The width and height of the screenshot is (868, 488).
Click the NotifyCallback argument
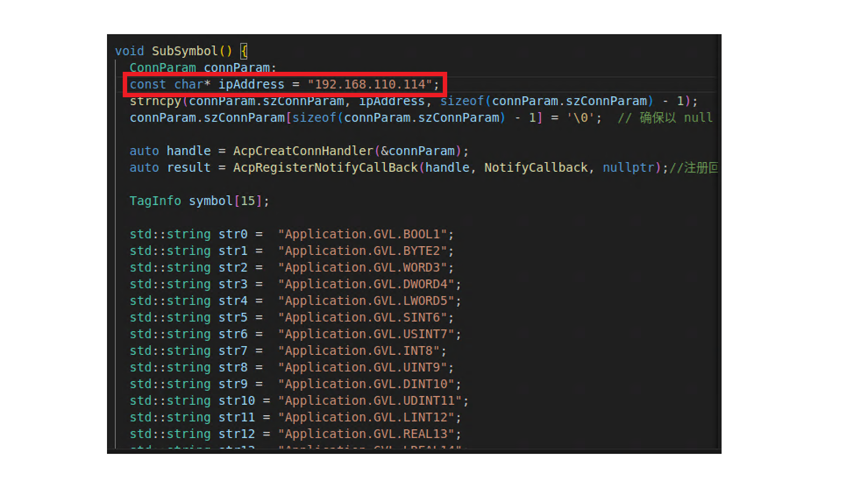536,168
